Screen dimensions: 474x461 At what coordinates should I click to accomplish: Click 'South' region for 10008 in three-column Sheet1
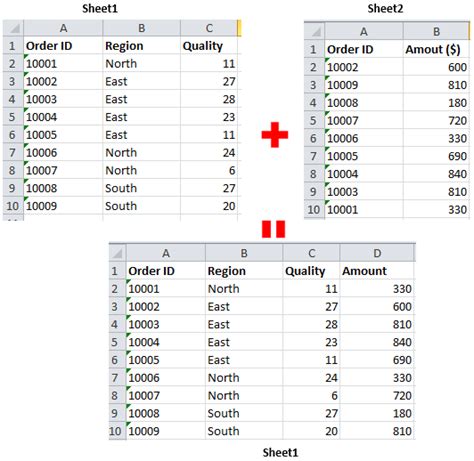[142, 188]
